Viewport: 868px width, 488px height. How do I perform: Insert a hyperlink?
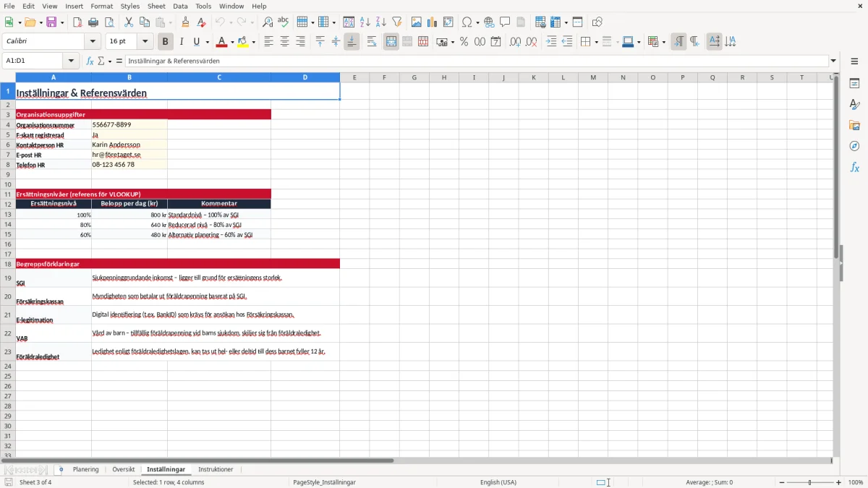tap(489, 22)
